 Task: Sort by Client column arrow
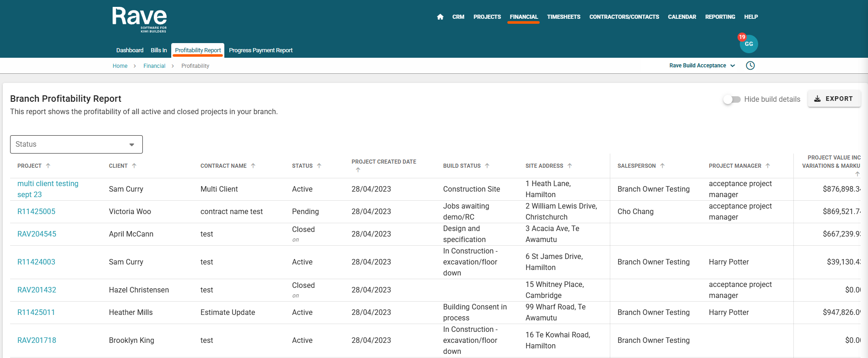pos(134,166)
